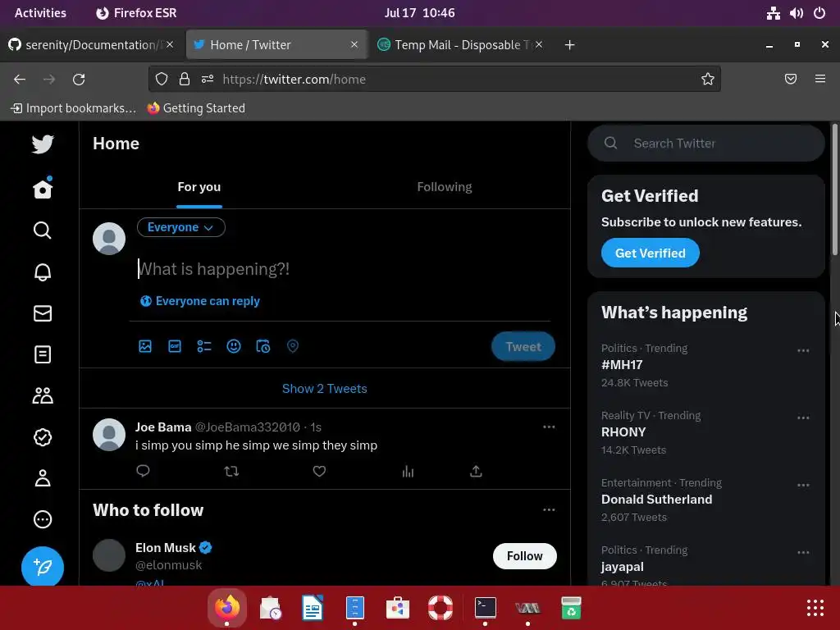Screen dimensions: 840x630
Task: Open emoji picker in composer
Action: click(x=234, y=346)
